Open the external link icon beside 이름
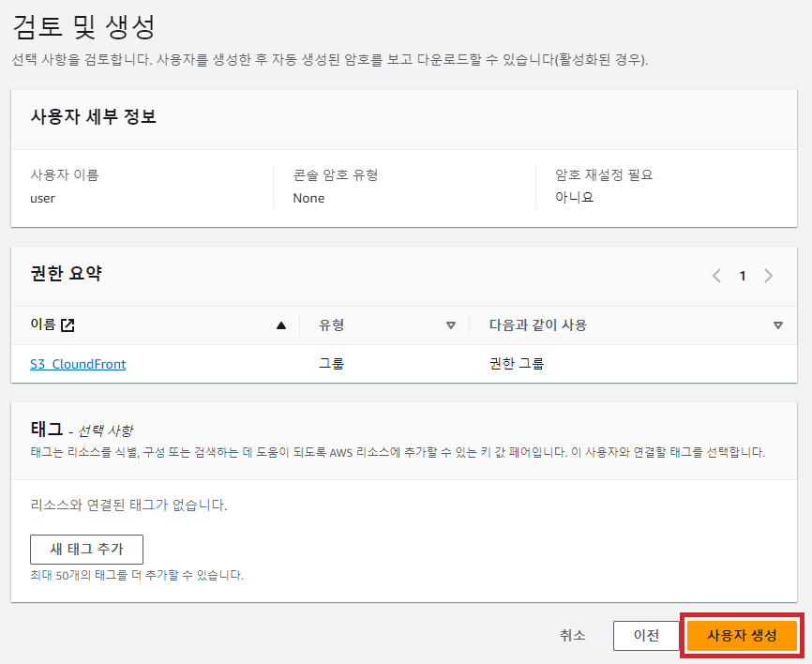Screen dimensions: 812x664 tap(68, 325)
